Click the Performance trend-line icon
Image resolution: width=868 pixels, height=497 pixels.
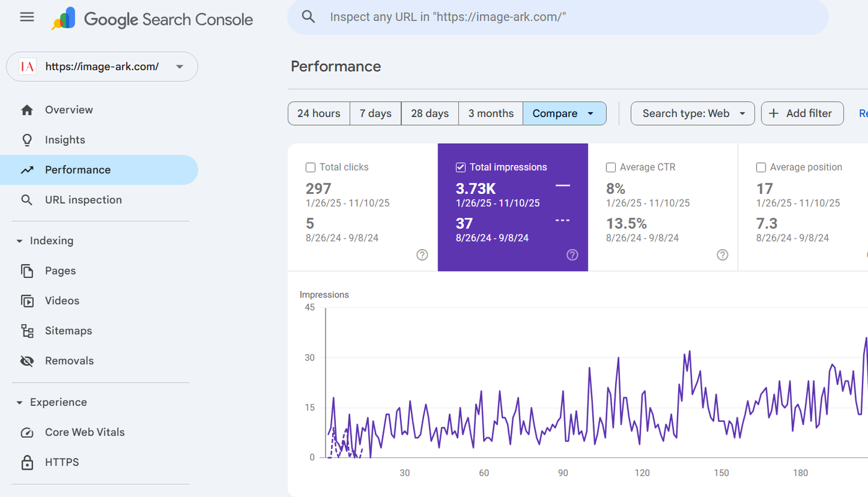point(27,170)
